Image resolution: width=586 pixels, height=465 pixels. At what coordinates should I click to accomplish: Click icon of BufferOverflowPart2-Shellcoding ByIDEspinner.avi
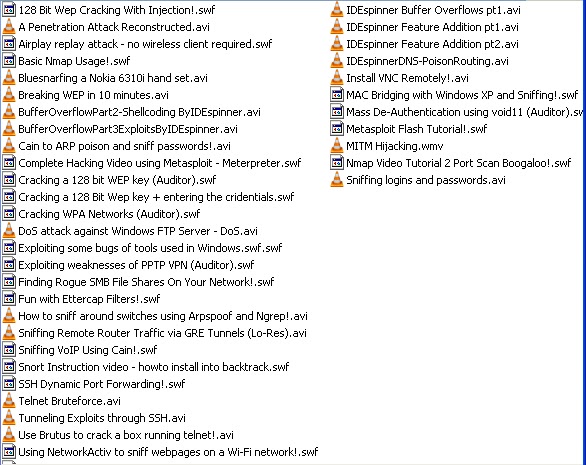coord(9,112)
